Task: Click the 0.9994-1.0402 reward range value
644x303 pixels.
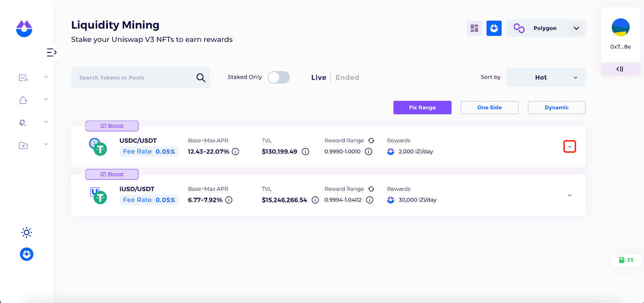Action: [343, 200]
